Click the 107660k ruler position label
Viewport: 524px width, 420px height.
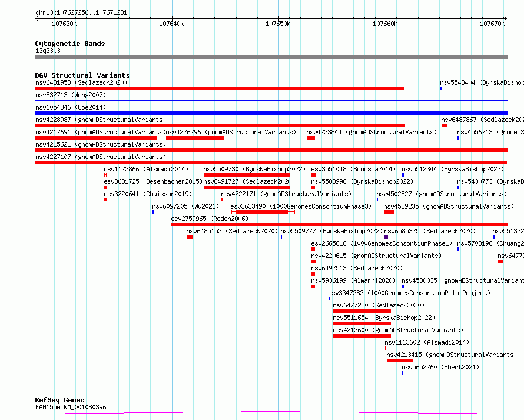click(385, 24)
